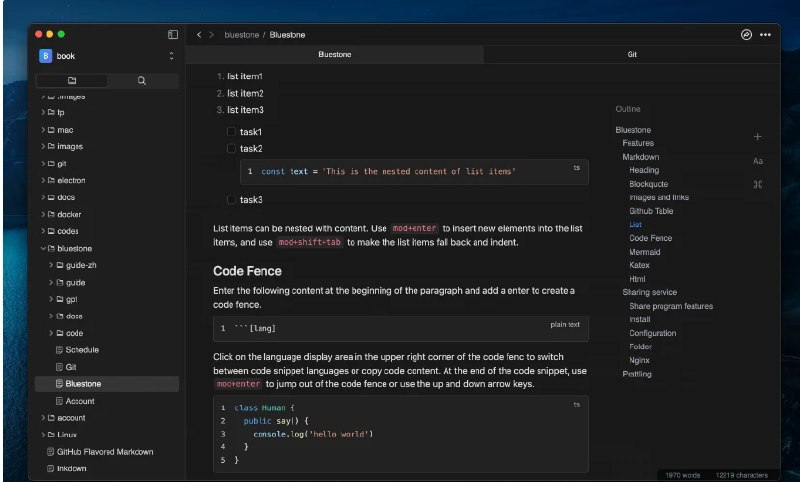Image resolution: width=800 pixels, height=482 pixels.
Task: Mark the task3 checkbox as done
Action: pyautogui.click(x=231, y=200)
